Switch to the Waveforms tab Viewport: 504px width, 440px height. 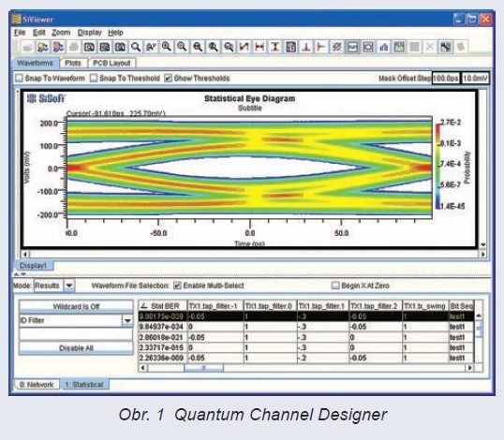click(35, 63)
